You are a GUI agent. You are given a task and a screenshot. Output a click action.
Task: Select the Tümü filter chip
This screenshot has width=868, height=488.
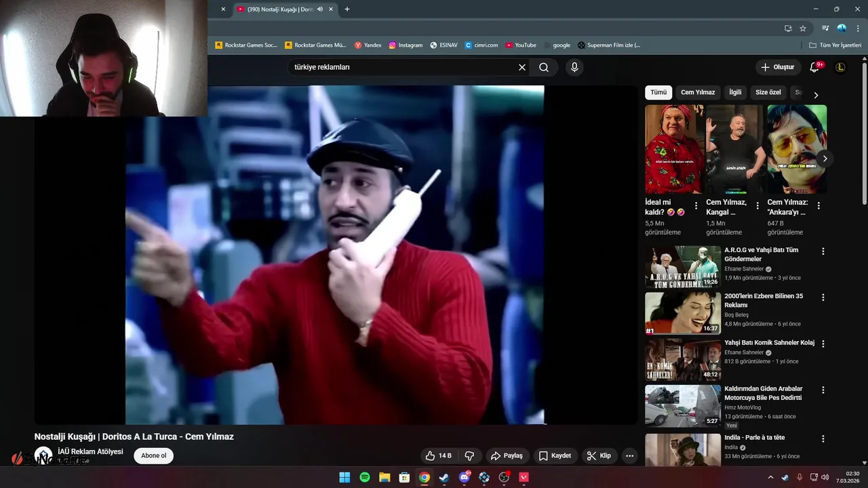click(658, 92)
